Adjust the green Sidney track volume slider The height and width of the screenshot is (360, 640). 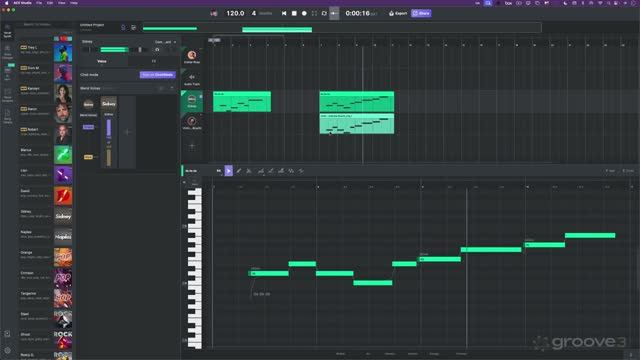tap(114, 50)
